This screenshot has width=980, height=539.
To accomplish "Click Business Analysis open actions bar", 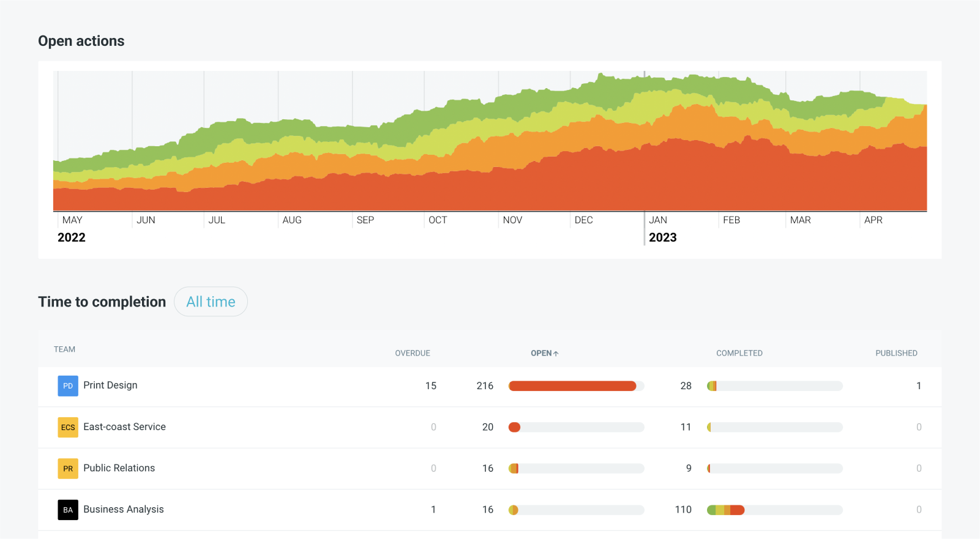I will (576, 510).
